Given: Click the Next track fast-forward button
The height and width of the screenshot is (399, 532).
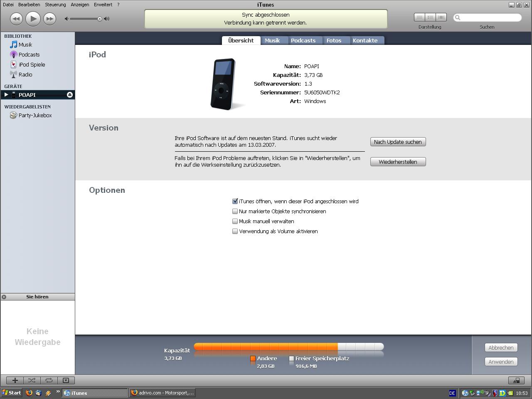Looking at the screenshot, I should [50, 19].
